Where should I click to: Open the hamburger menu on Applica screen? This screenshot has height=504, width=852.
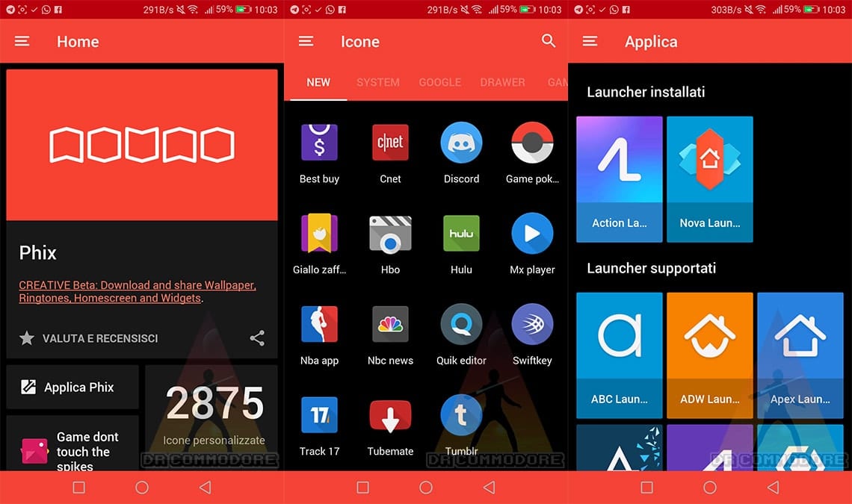pos(590,41)
